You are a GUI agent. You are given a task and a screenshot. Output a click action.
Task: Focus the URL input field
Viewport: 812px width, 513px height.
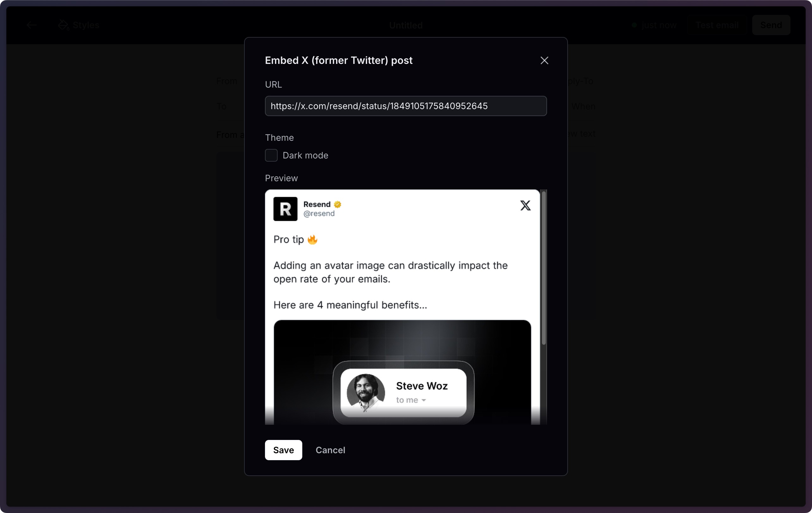point(406,106)
